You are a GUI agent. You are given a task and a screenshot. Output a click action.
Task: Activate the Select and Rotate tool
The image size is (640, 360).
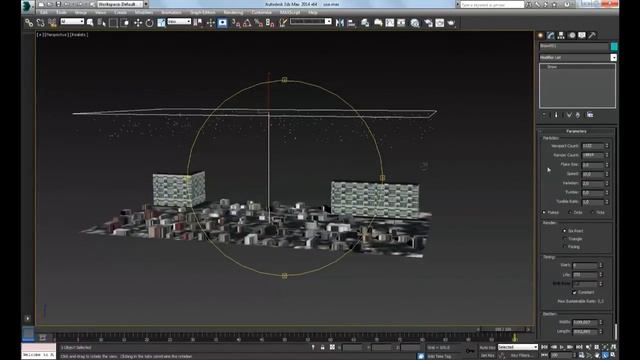click(x=149, y=23)
